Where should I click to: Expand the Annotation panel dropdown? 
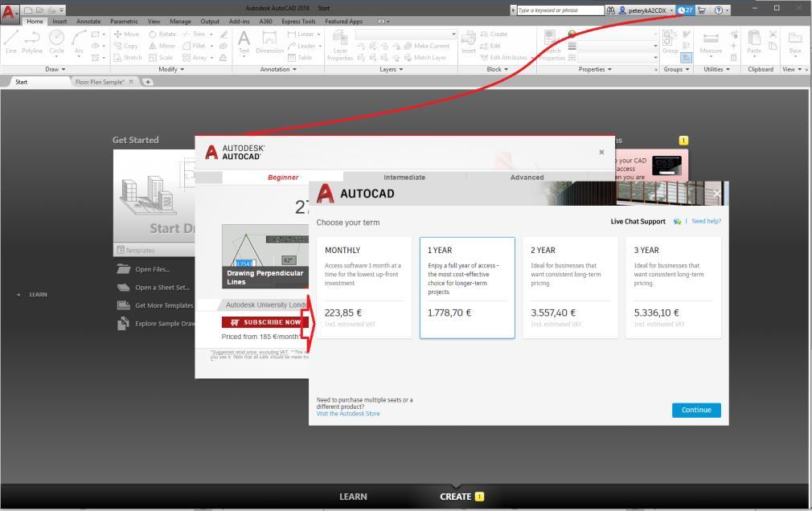pyautogui.click(x=278, y=69)
